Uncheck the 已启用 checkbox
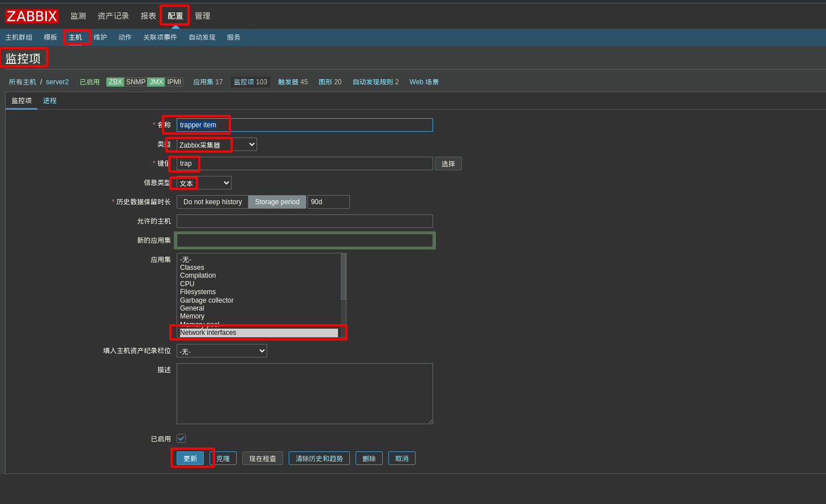The image size is (826, 504). coord(181,438)
